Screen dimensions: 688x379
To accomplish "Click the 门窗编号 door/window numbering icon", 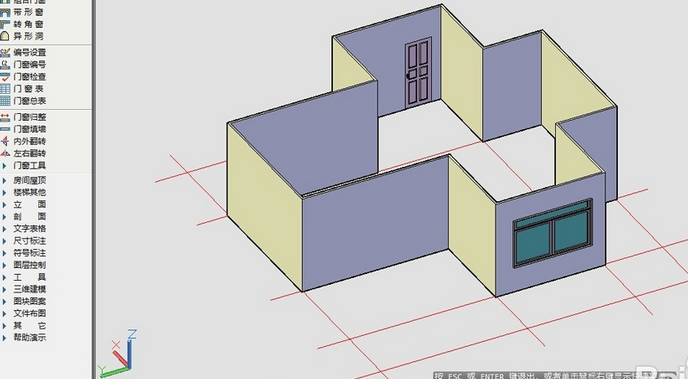I will (5, 64).
